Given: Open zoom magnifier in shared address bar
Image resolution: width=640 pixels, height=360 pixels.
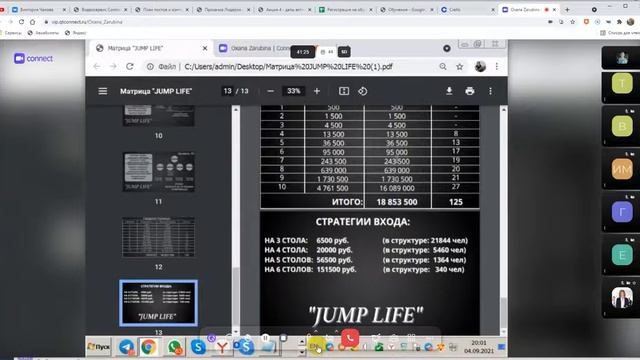Looking at the screenshot, I should pos(443,66).
